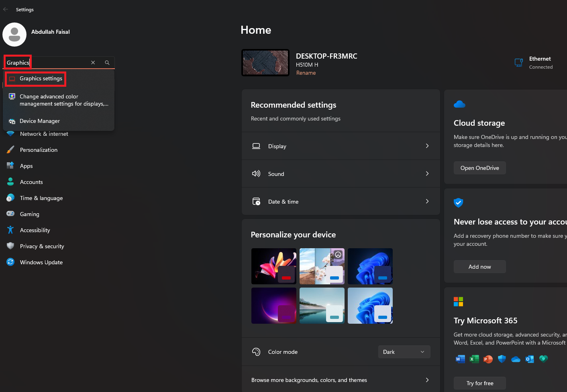Choose Device Manager from search results
This screenshot has width=567, height=392.
(x=39, y=121)
